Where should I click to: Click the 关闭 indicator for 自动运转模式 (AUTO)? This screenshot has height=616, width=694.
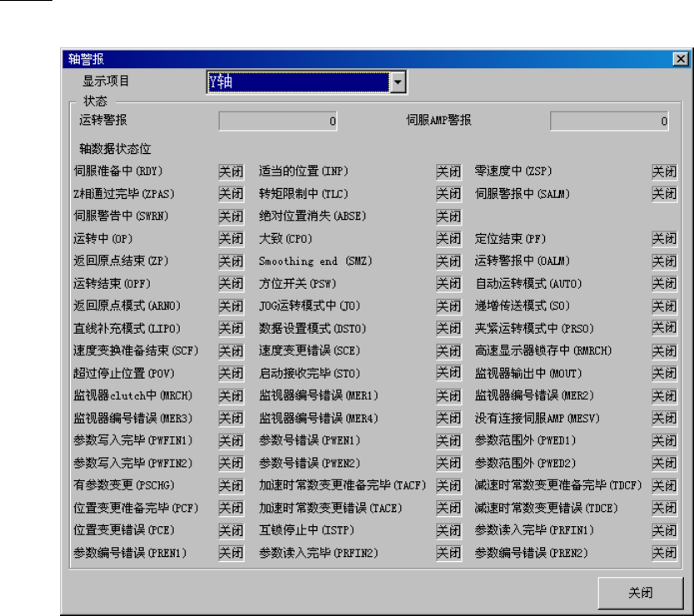pos(664,284)
